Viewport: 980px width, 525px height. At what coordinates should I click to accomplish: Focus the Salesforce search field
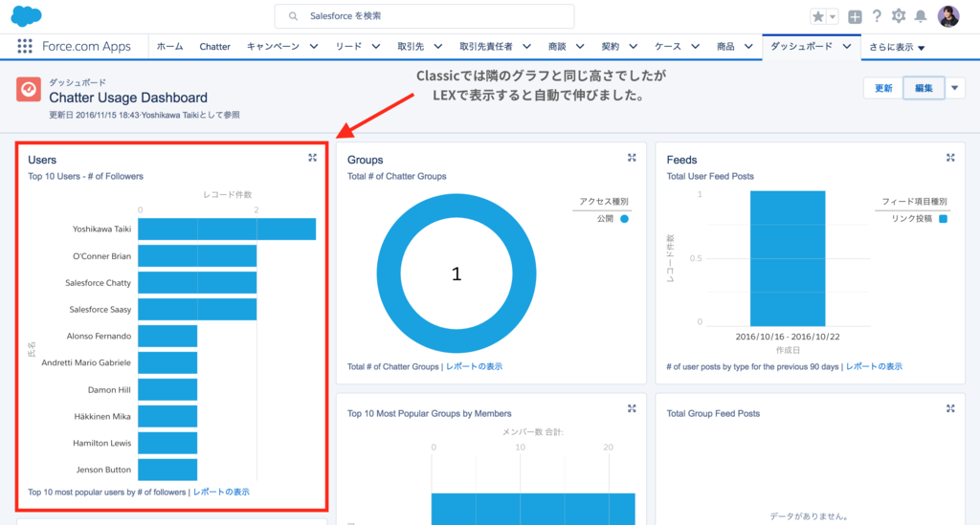click(424, 16)
